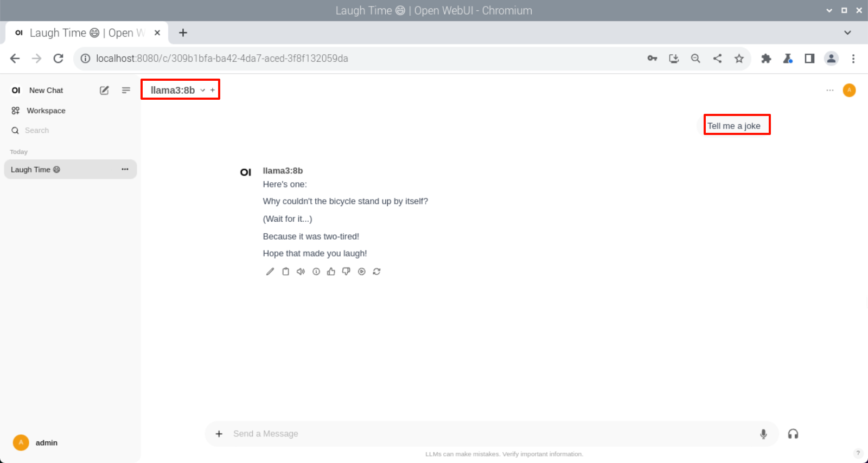The width and height of the screenshot is (868, 463).
Task: View site information icon
Action: (85, 59)
